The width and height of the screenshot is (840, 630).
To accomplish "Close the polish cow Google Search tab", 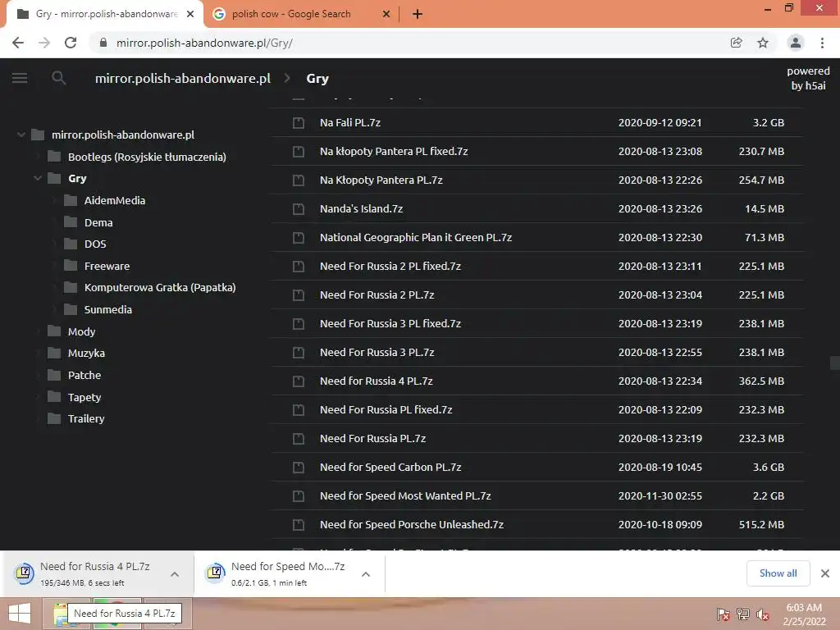I will point(386,15).
